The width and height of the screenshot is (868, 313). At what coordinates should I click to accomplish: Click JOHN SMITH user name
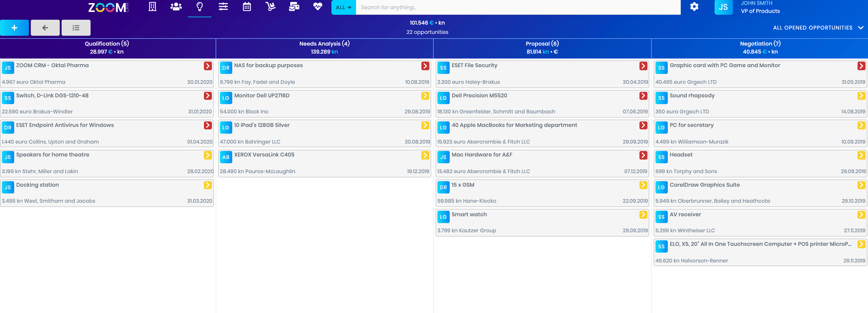[x=756, y=3]
